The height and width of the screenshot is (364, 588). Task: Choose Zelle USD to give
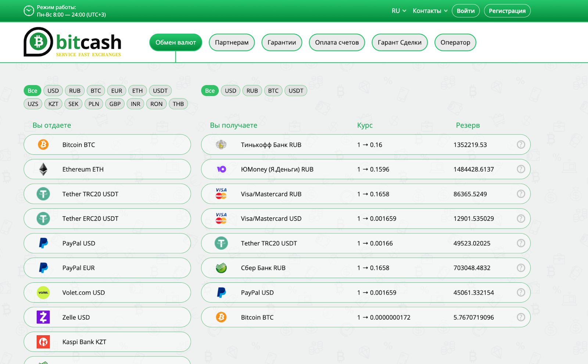click(107, 317)
